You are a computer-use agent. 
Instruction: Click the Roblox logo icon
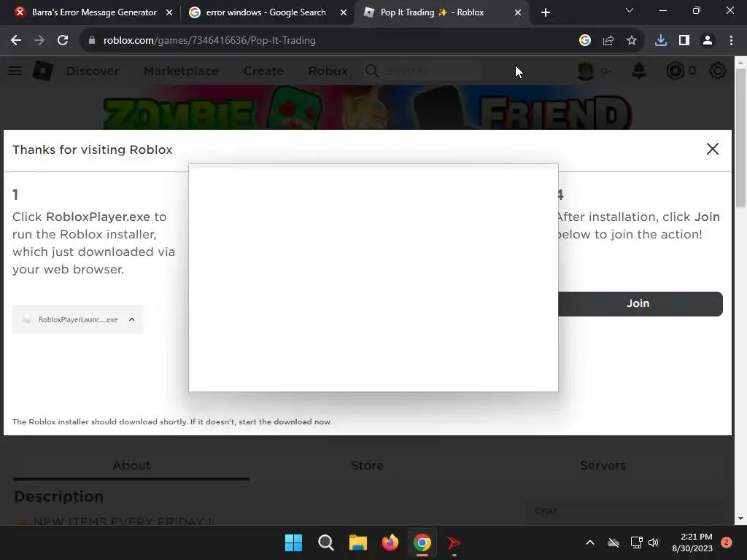42,71
